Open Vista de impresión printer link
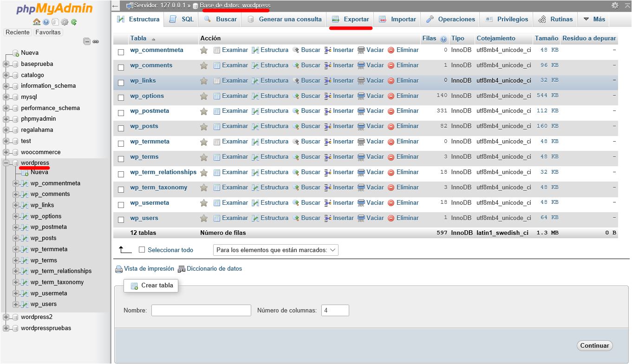The height and width of the screenshot is (364, 632). click(x=144, y=269)
